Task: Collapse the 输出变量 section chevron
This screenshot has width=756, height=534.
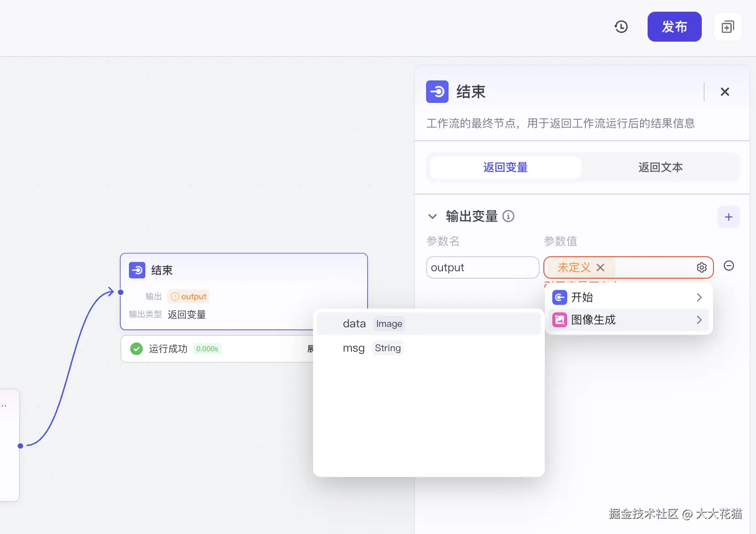Action: pos(433,216)
